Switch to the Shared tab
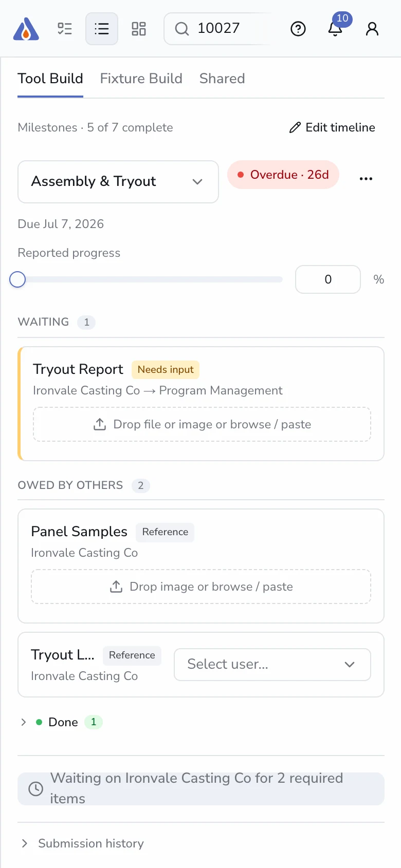This screenshot has height=868, width=401. (x=222, y=79)
